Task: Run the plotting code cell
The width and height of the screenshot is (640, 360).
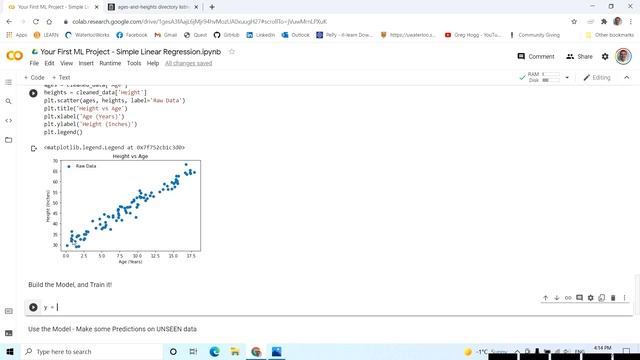Action: point(33,93)
